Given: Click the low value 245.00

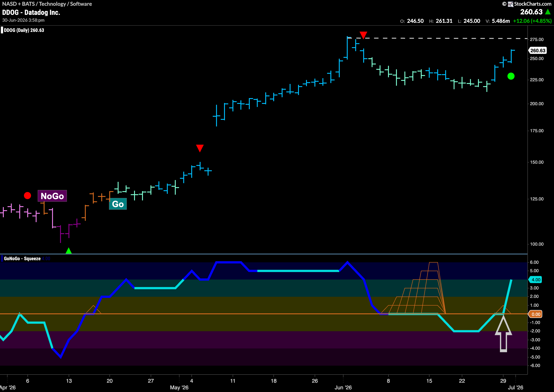Looking at the screenshot, I should (472, 21).
